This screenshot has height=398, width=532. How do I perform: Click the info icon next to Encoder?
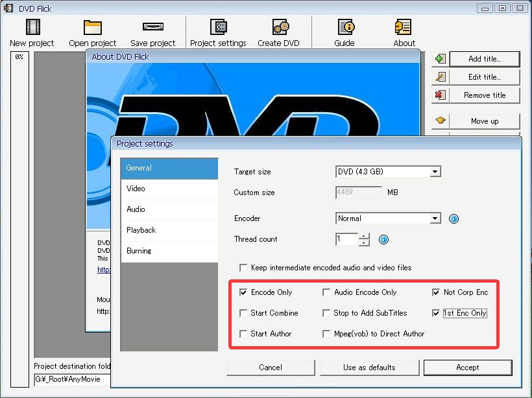[x=453, y=218]
